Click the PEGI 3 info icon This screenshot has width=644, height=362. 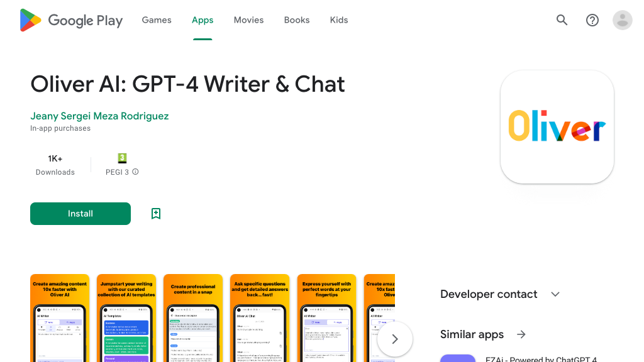click(x=135, y=172)
